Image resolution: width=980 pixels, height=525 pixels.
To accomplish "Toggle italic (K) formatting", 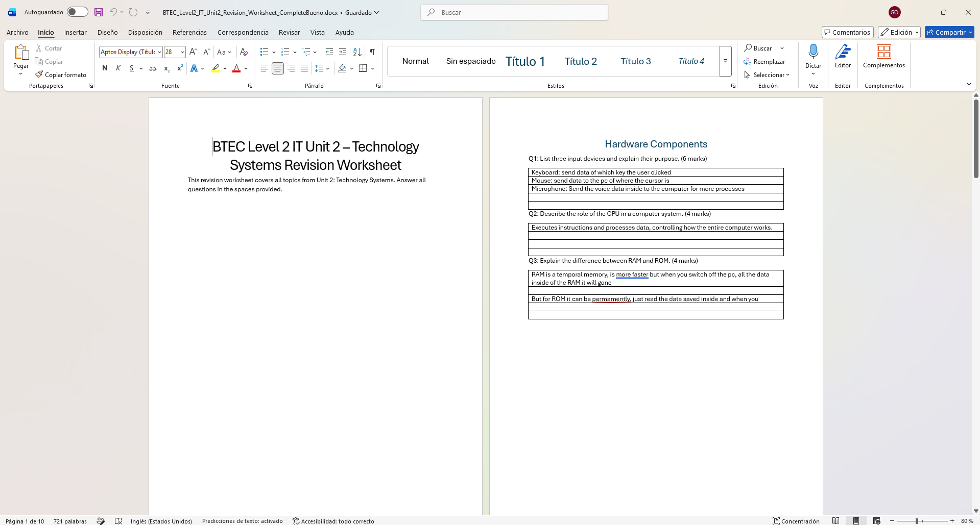I will pos(118,68).
